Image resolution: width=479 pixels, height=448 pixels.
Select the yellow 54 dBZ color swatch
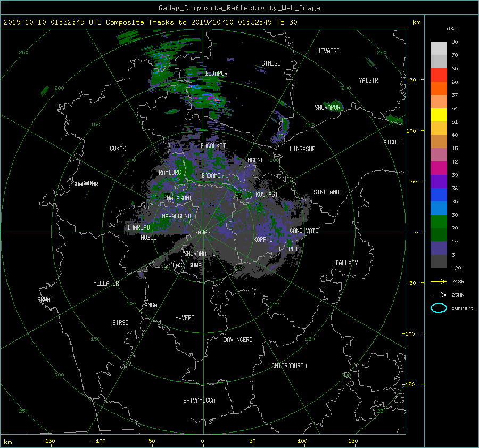439,115
